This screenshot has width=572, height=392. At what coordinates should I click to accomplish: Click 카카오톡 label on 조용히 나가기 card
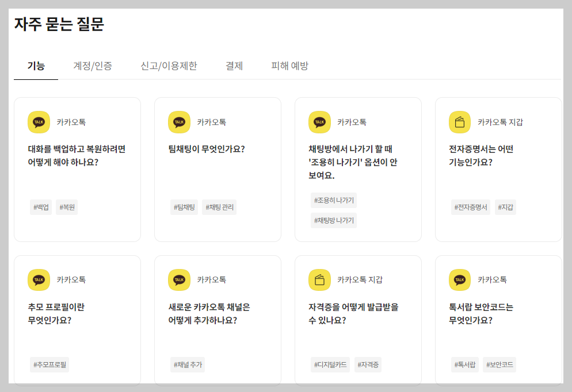[x=352, y=122]
